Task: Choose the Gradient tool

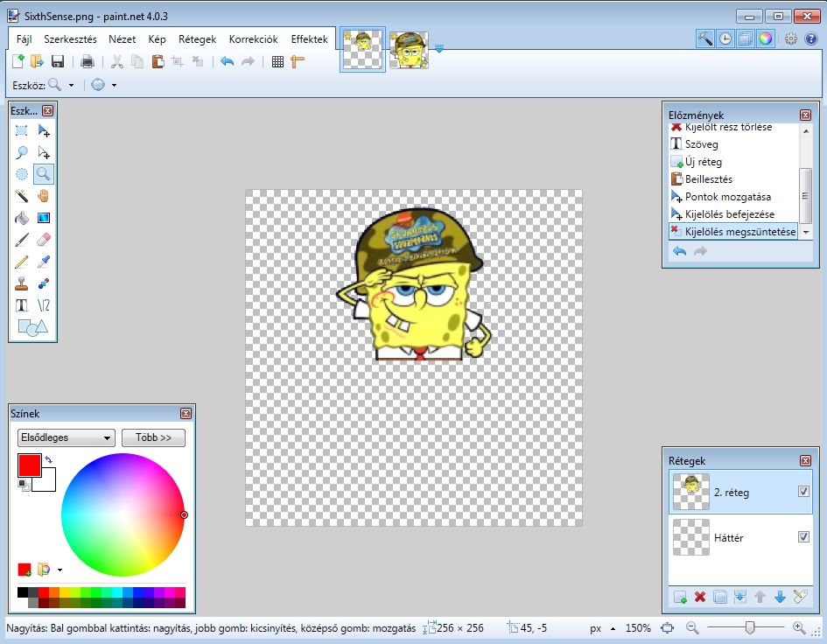Action: coord(44,218)
